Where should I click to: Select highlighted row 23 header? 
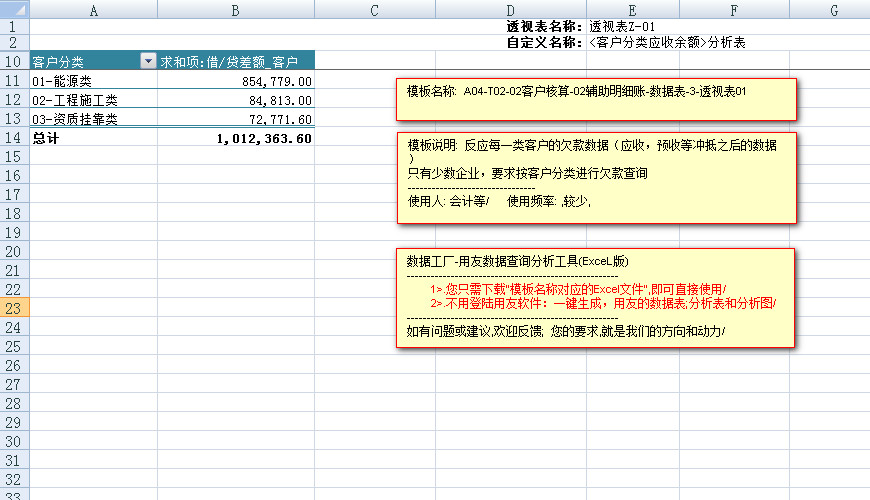(15, 308)
